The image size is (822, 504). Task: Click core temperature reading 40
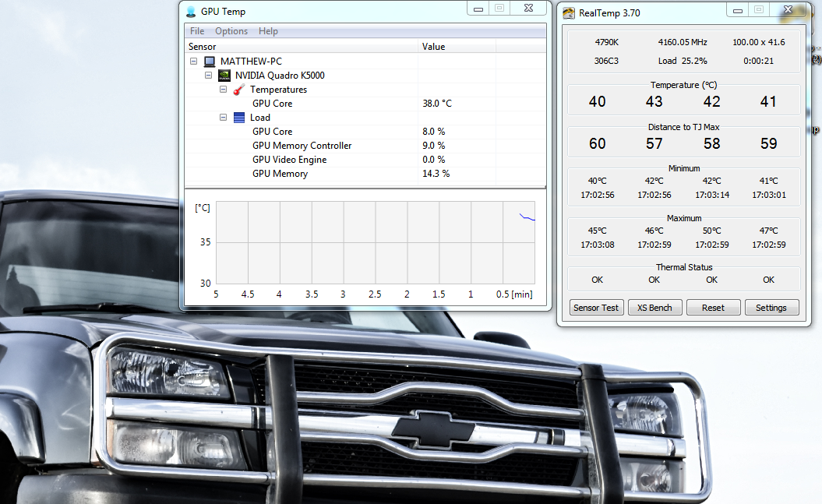[597, 101]
